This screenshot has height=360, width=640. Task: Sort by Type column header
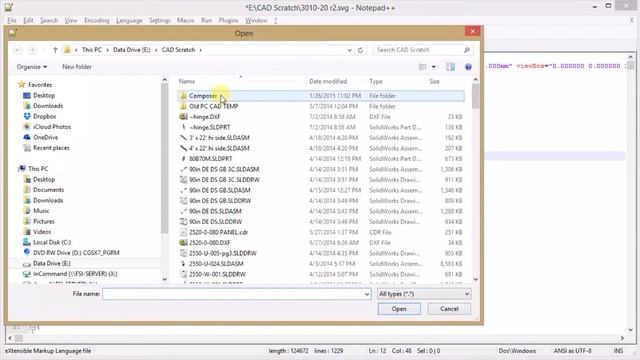(x=376, y=81)
